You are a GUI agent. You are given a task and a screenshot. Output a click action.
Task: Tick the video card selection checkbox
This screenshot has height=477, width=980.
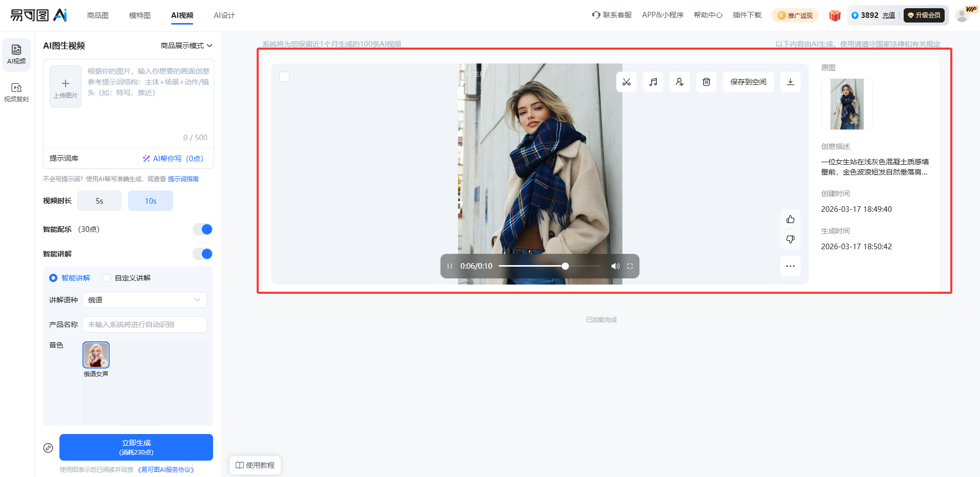(284, 77)
